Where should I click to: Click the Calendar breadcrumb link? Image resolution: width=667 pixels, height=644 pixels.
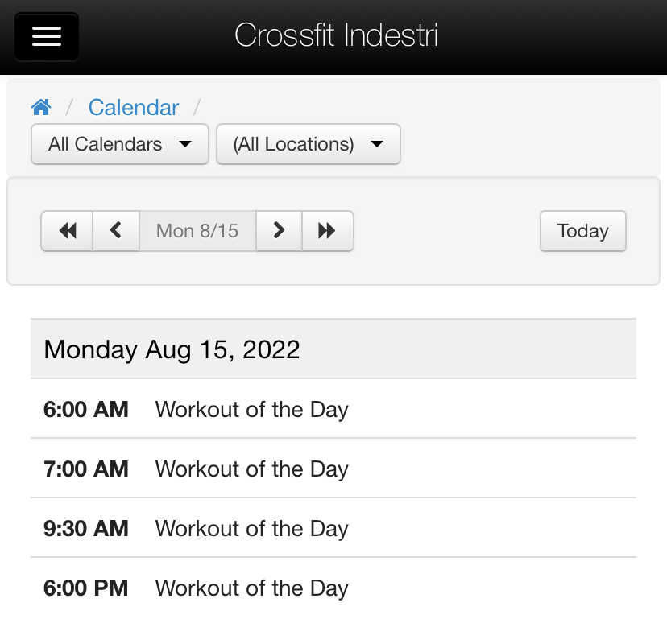[x=134, y=107]
